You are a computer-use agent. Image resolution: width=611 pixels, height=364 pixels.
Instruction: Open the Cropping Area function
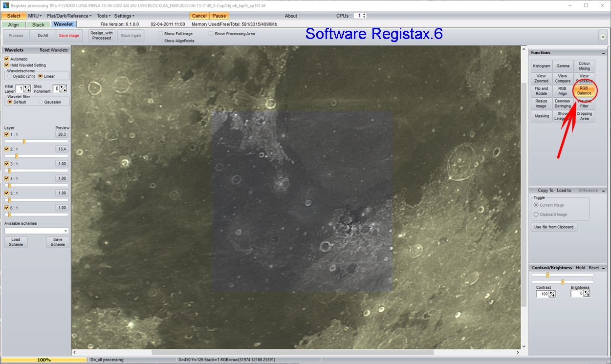[x=584, y=116]
